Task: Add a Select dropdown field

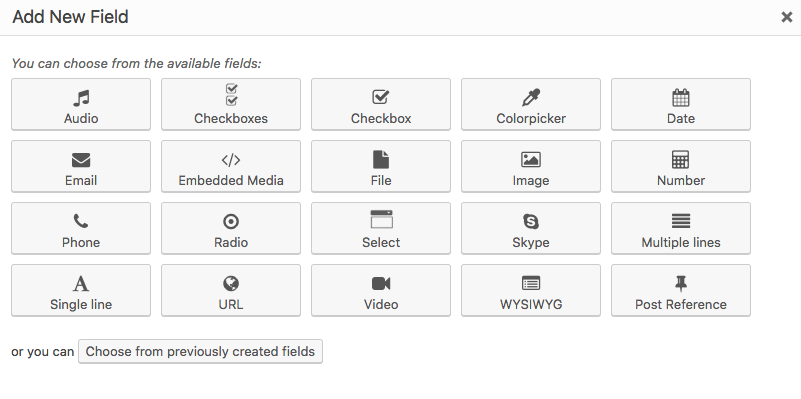Action: point(381,228)
